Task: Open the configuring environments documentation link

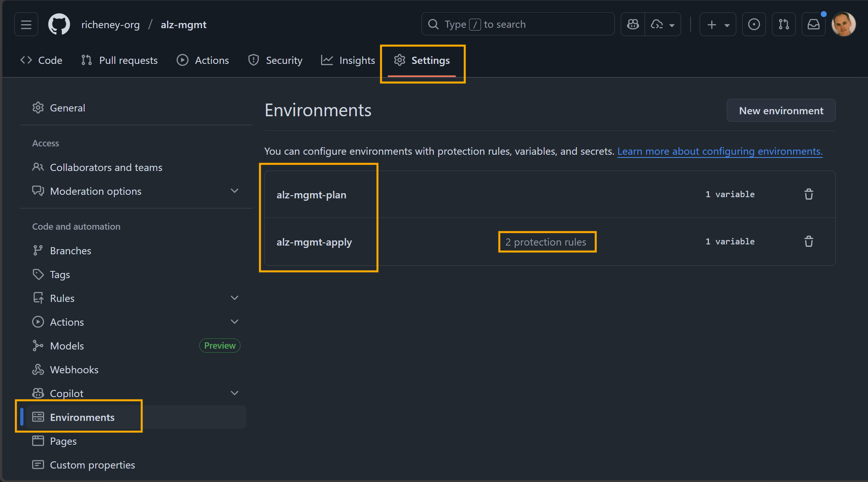Action: (720, 151)
